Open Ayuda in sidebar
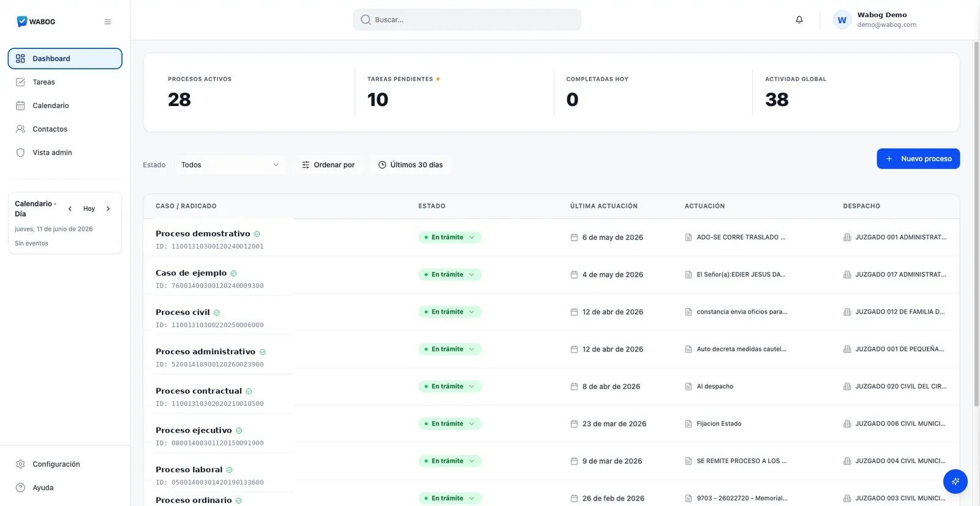Viewport: 980px width, 506px height. click(65, 488)
